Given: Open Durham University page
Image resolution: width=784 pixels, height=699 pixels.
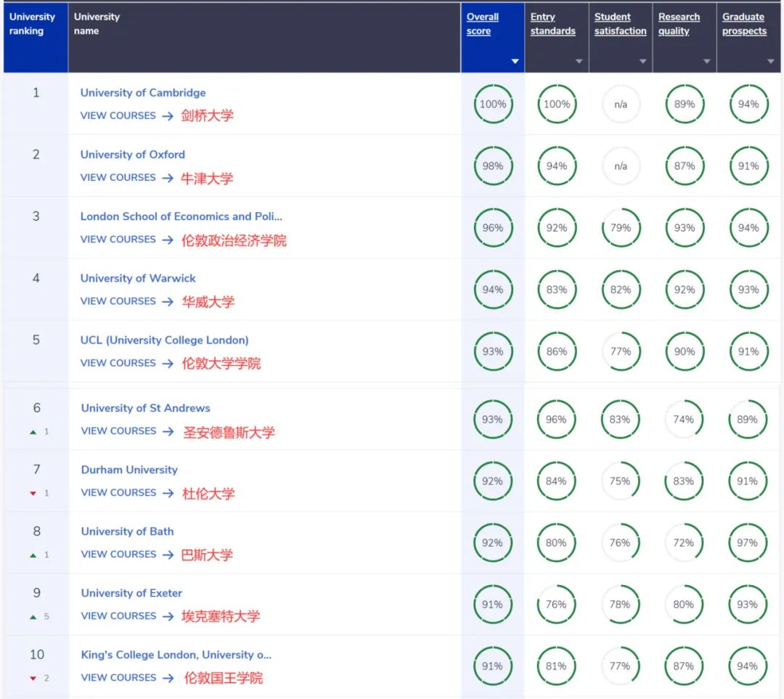Looking at the screenshot, I should pos(129,470).
